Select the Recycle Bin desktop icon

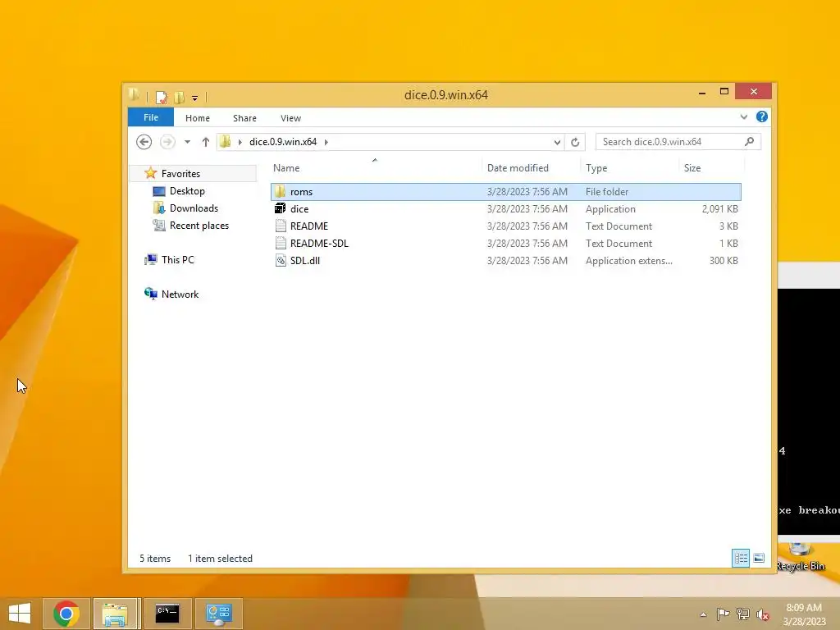(801, 557)
